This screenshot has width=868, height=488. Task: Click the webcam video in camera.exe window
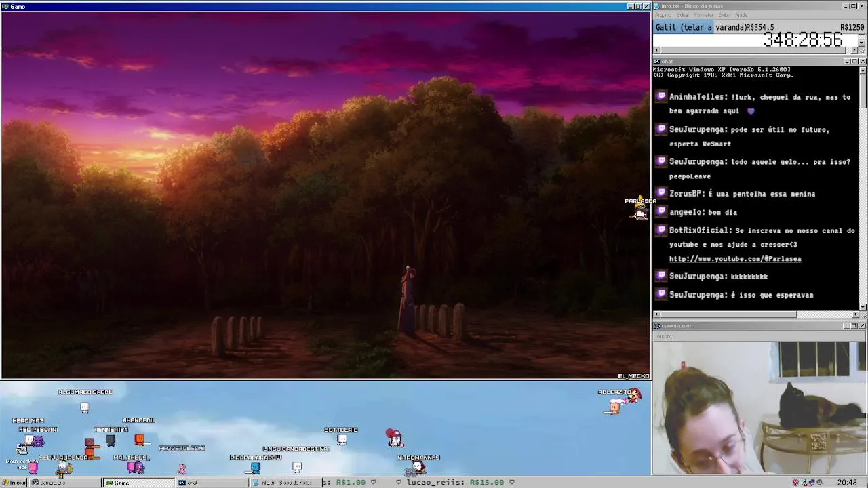point(759,407)
